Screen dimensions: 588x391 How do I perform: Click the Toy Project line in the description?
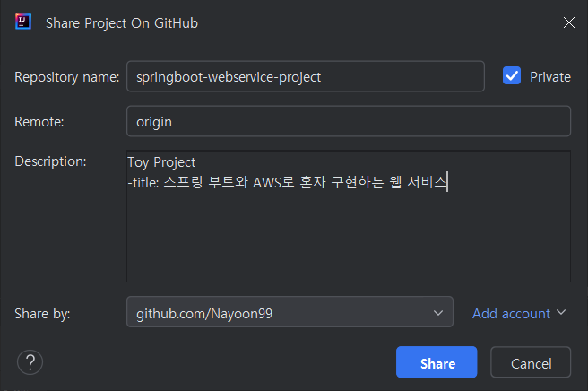point(161,162)
